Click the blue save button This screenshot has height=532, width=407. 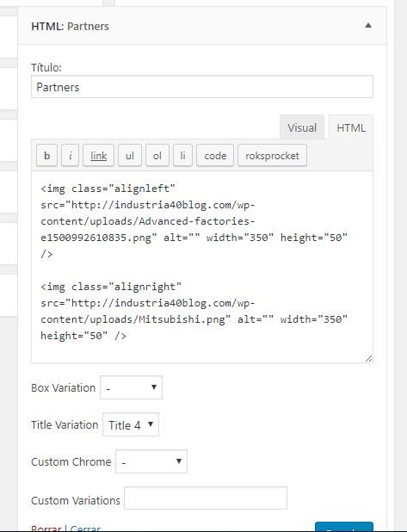(344, 527)
